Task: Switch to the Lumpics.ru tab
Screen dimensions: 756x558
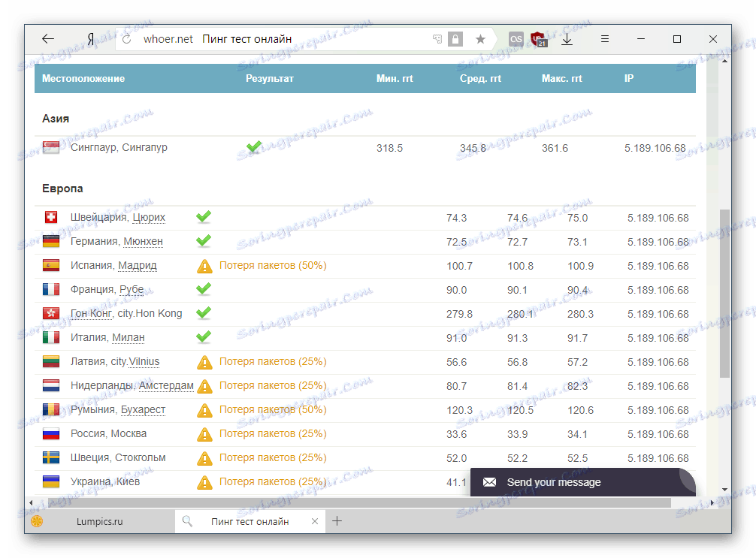Action: pos(100,522)
